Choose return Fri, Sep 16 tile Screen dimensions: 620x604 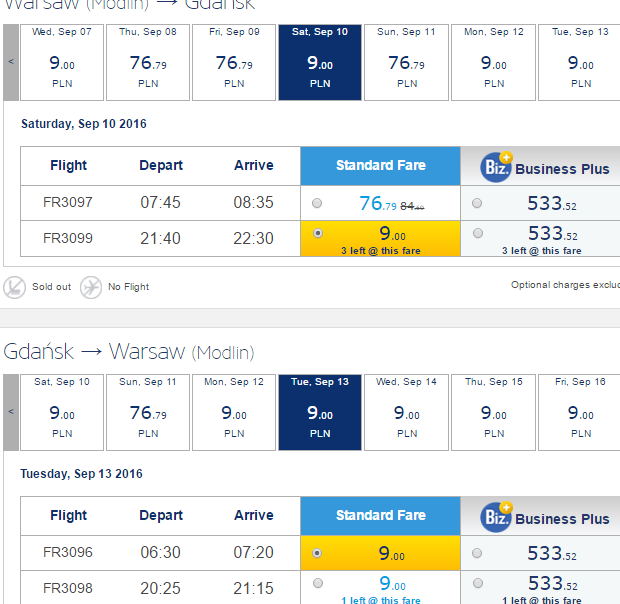(x=580, y=412)
